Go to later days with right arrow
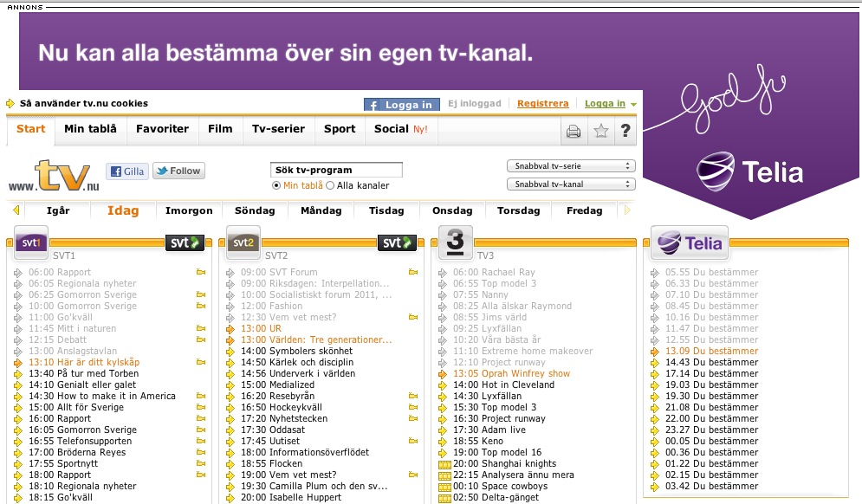 627,210
